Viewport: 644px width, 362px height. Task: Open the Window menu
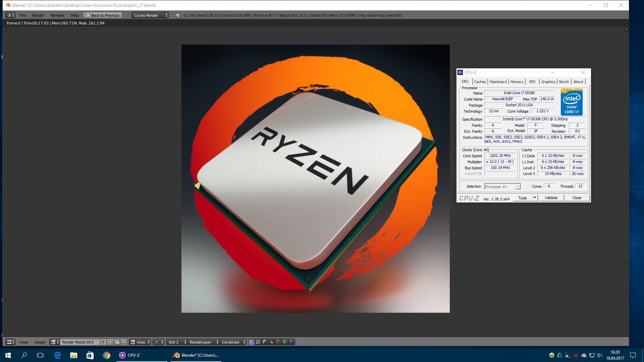point(57,15)
